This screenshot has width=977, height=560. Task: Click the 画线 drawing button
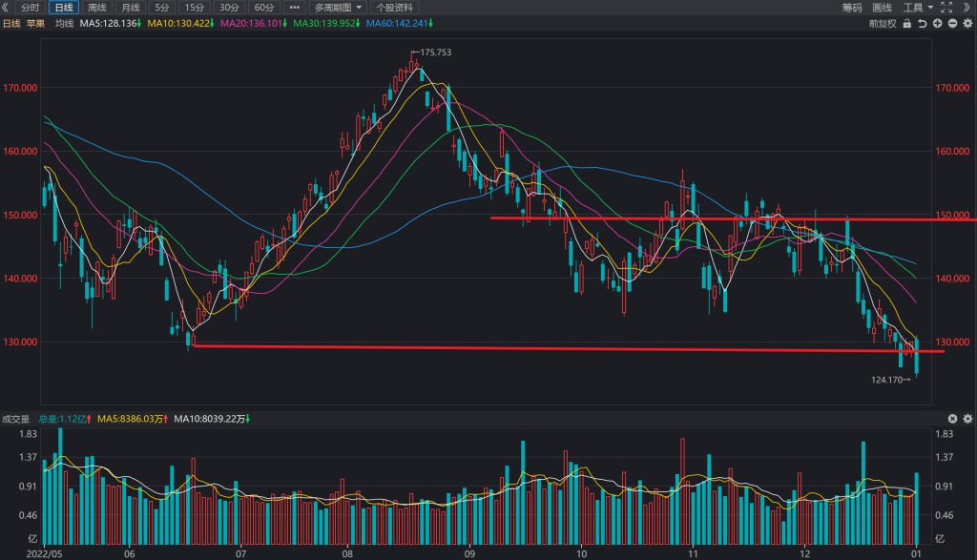pyautogui.click(x=882, y=8)
